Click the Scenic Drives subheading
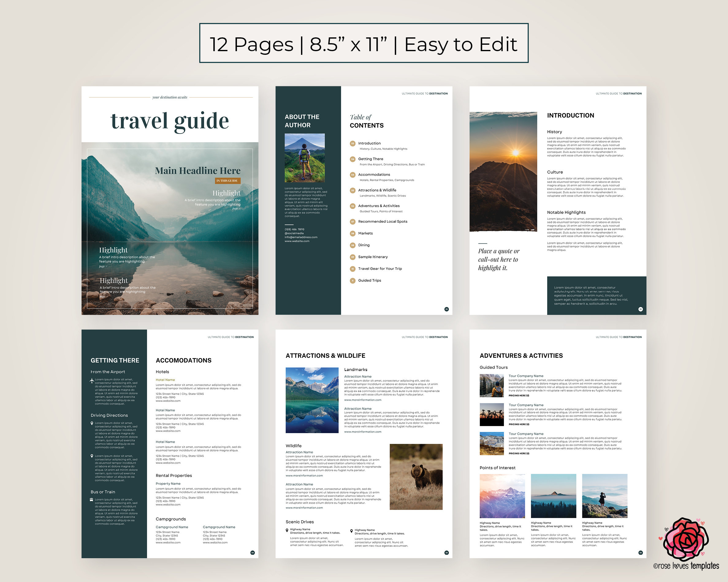 (x=299, y=522)
